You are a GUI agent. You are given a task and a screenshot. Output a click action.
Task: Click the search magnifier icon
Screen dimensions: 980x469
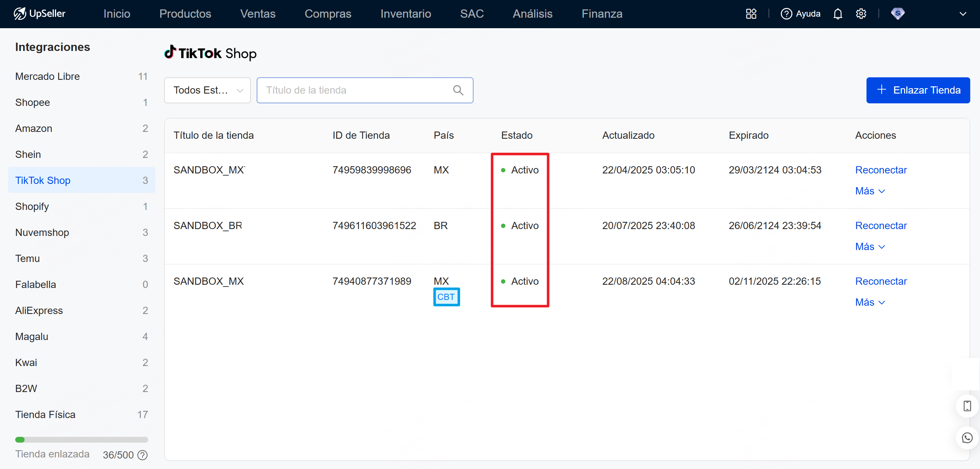pyautogui.click(x=458, y=90)
